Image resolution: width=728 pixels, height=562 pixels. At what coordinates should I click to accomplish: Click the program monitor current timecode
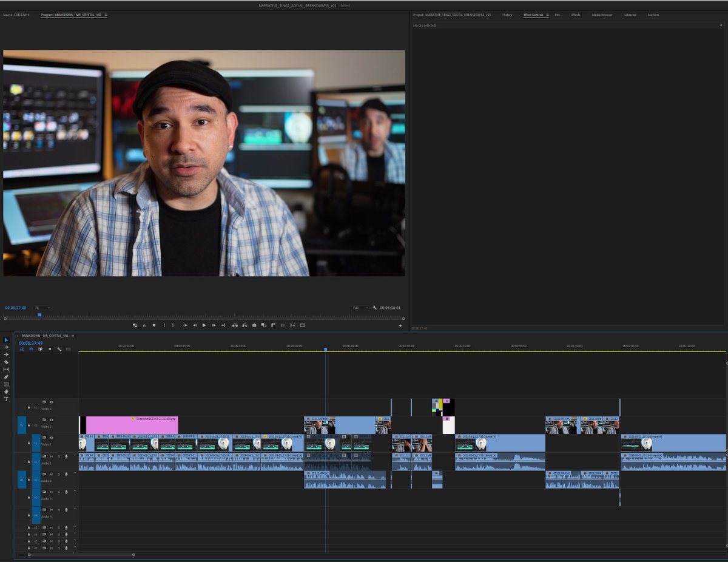tap(16, 308)
